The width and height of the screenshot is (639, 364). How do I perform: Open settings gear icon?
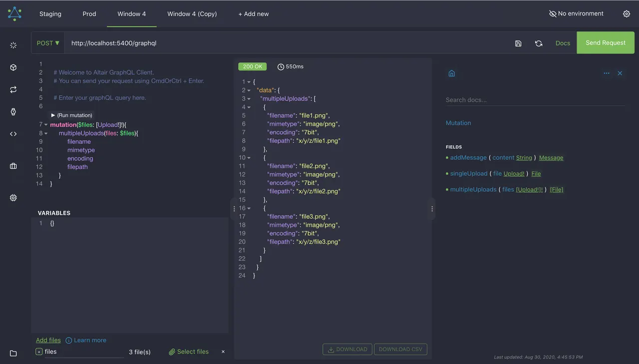click(x=627, y=14)
